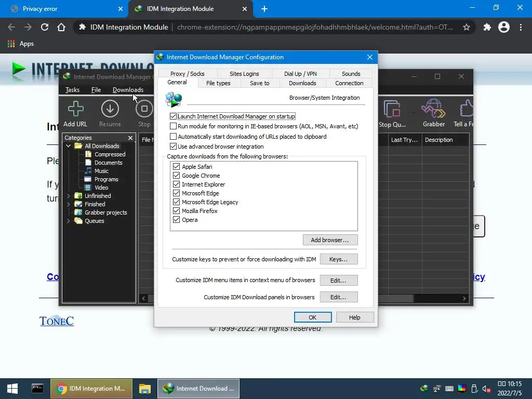Confirm configuration with OK button

[x=312, y=317]
